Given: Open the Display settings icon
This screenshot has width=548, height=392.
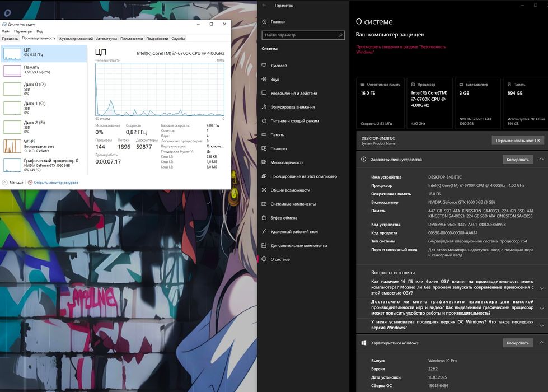Looking at the screenshot, I should pyautogui.click(x=264, y=66).
